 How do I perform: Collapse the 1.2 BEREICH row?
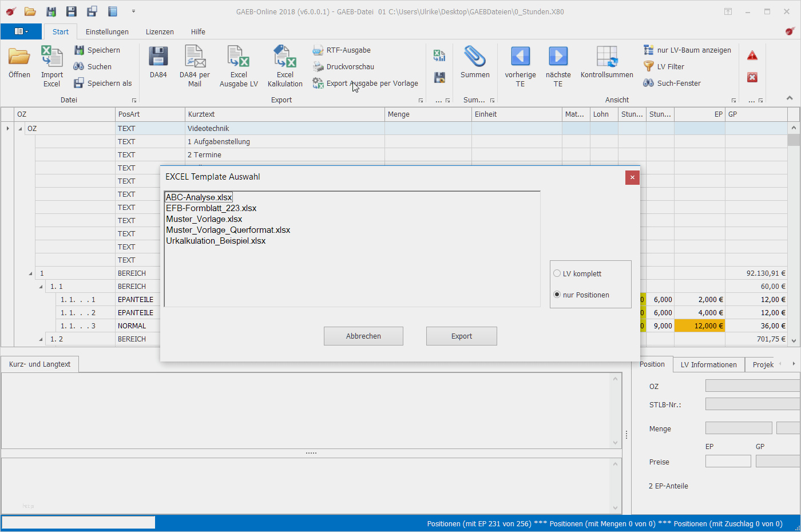pyautogui.click(x=41, y=339)
